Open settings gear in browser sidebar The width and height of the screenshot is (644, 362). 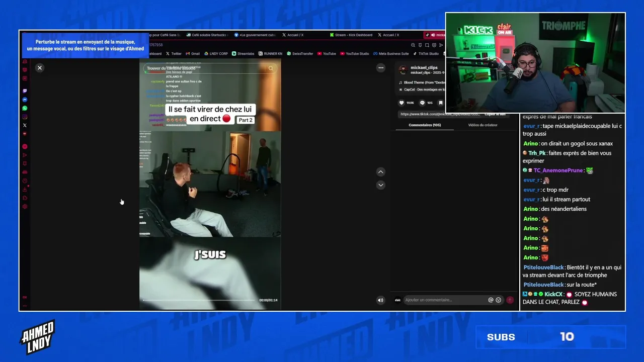coord(25,207)
